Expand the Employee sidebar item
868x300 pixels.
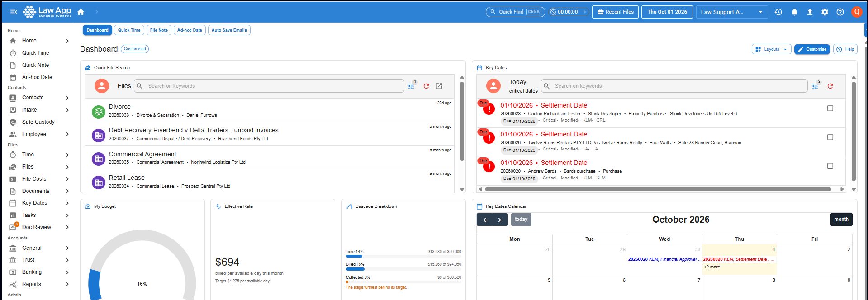[67, 135]
